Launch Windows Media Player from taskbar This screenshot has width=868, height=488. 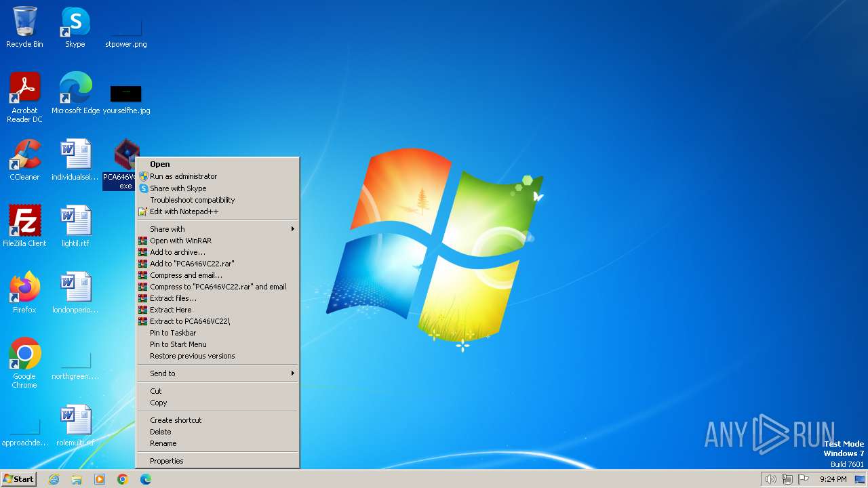[100, 479]
